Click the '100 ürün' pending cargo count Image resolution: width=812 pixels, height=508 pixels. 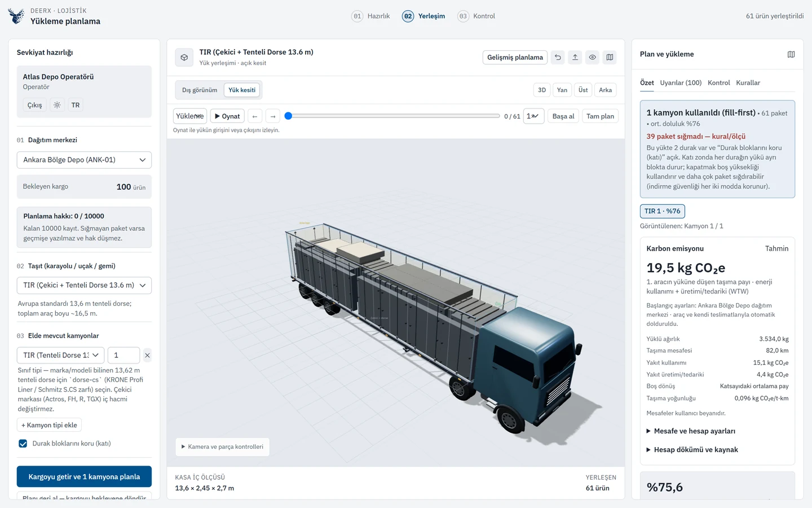[x=131, y=187]
